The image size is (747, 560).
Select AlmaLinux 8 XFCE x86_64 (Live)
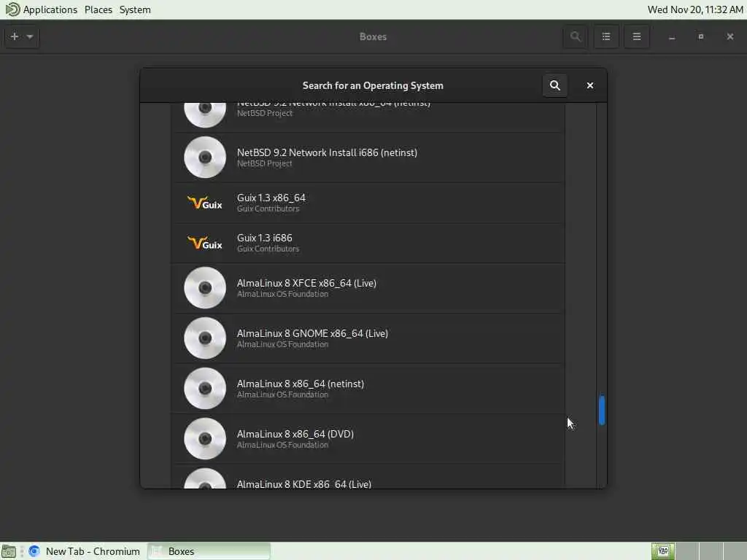(368, 288)
